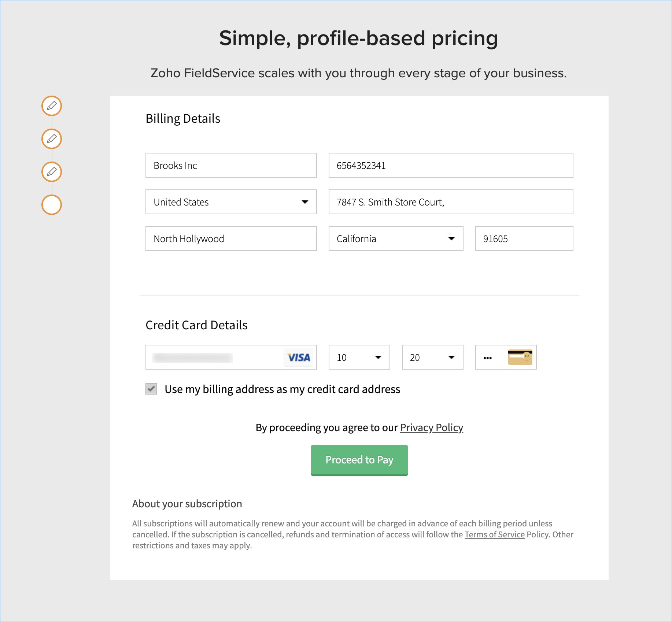The height and width of the screenshot is (622, 672).
Task: Expand the California state dropdown
Action: [x=396, y=238]
